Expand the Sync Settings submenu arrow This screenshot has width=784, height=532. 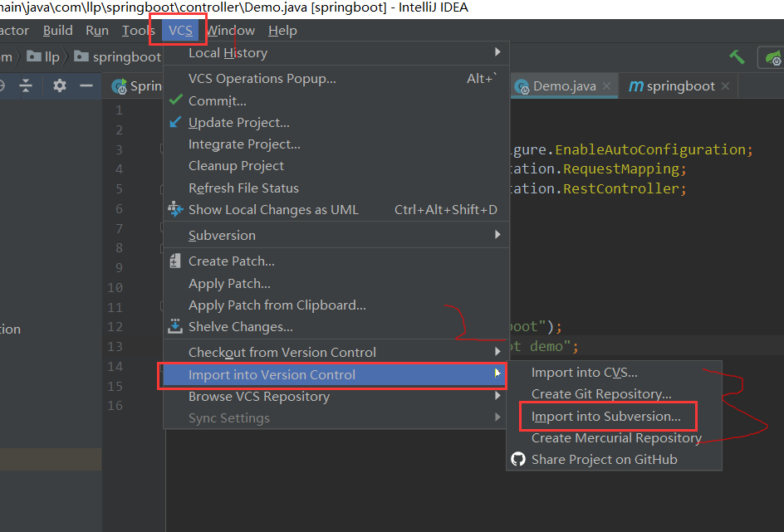click(497, 417)
